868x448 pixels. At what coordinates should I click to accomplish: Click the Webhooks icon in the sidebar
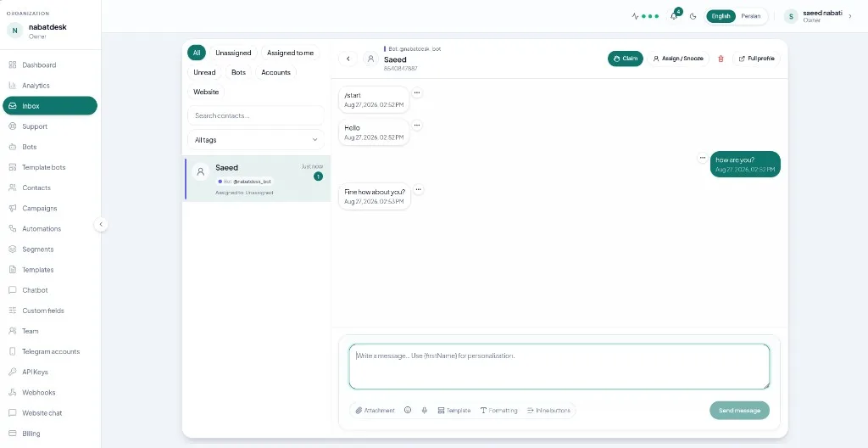(x=12, y=393)
